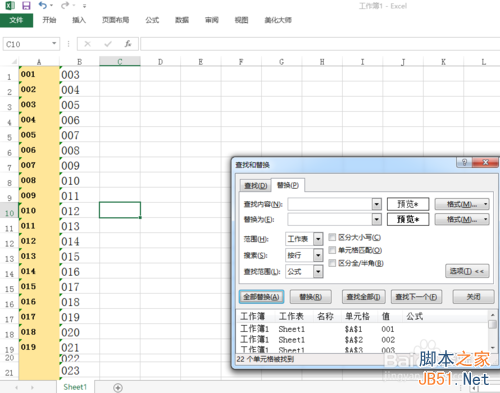Click the Save icon in quick access toolbar
The image size is (500, 393).
pyautogui.click(x=26, y=5)
